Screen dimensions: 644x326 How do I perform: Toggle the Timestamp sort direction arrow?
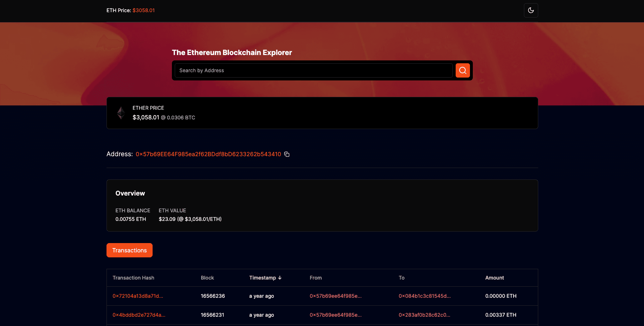[x=280, y=278]
